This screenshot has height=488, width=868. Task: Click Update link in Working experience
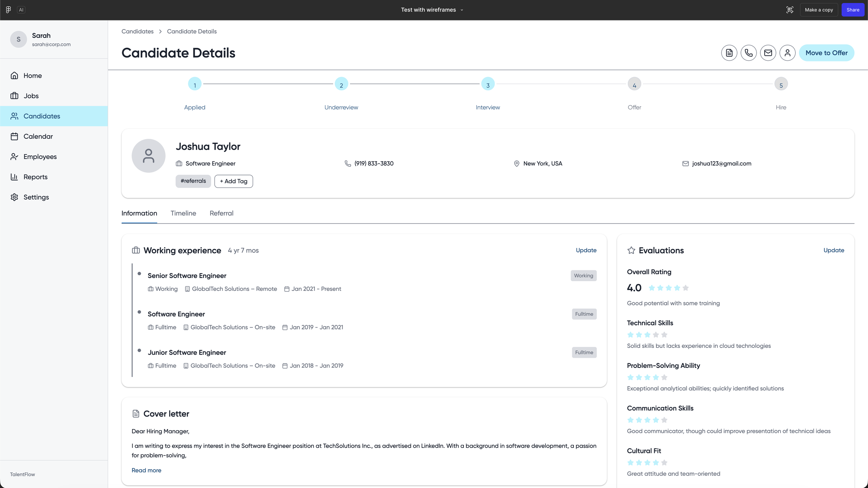click(x=586, y=250)
